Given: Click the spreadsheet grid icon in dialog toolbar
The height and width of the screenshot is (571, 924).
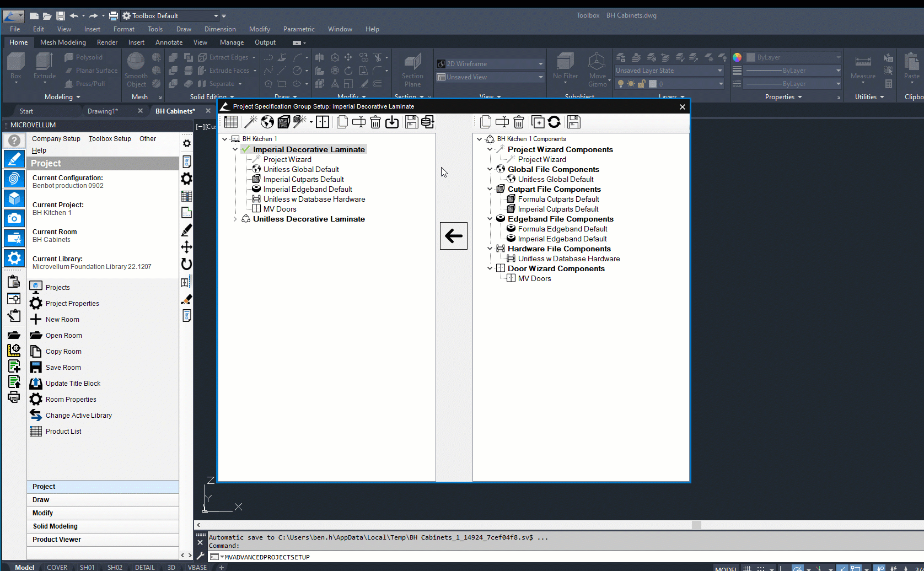Looking at the screenshot, I should point(231,122).
